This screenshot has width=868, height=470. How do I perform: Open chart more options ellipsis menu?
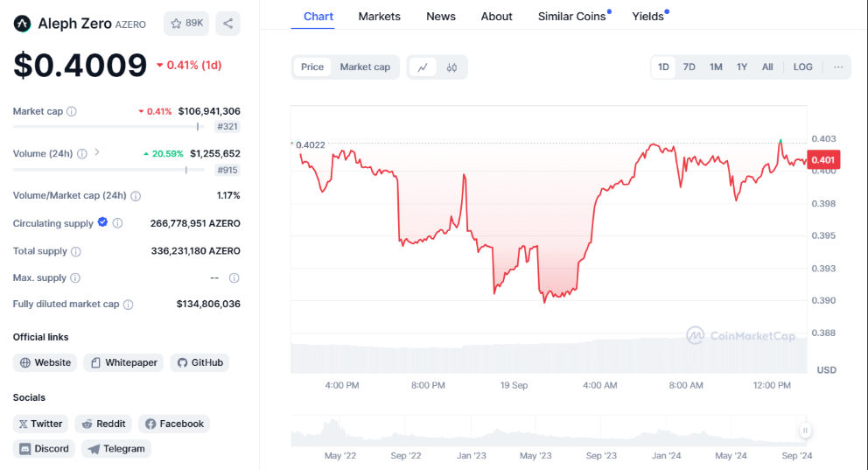838,67
